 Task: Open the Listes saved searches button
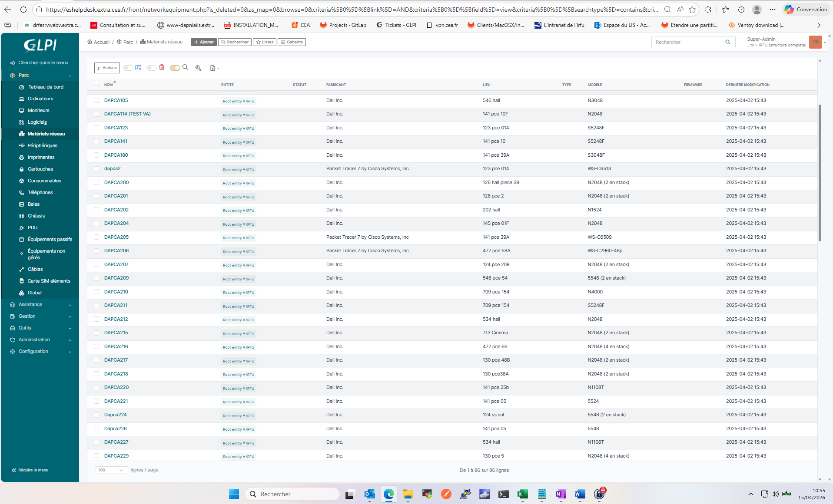[265, 42]
